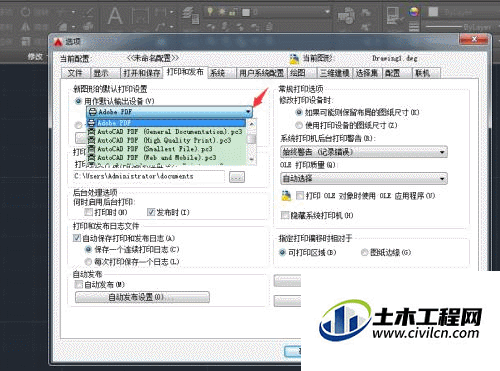Image resolution: width=500 pixels, height=371 pixels.
Task: Choose Adobe PDF in the device list
Action: pos(167,123)
